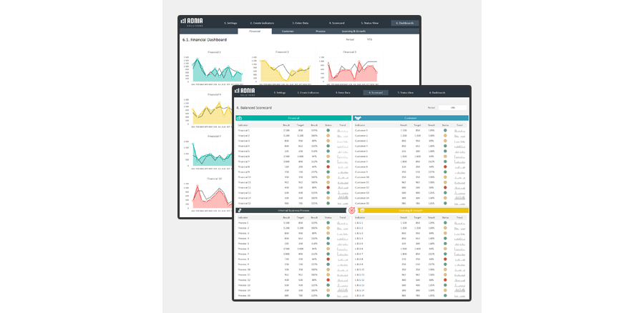Viewport: 644px width, 313px height.
Task: Open the Period YTD dropdown on Financial Dashboard
Action: [x=370, y=39]
